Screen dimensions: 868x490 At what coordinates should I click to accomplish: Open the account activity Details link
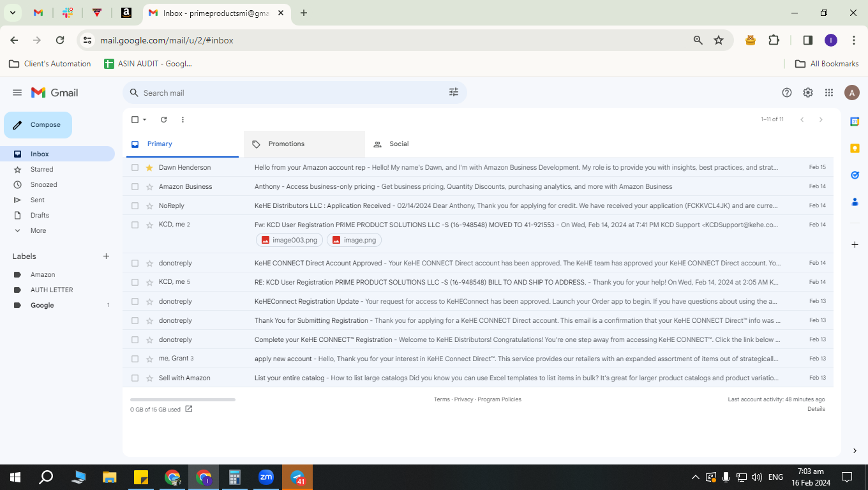816,409
